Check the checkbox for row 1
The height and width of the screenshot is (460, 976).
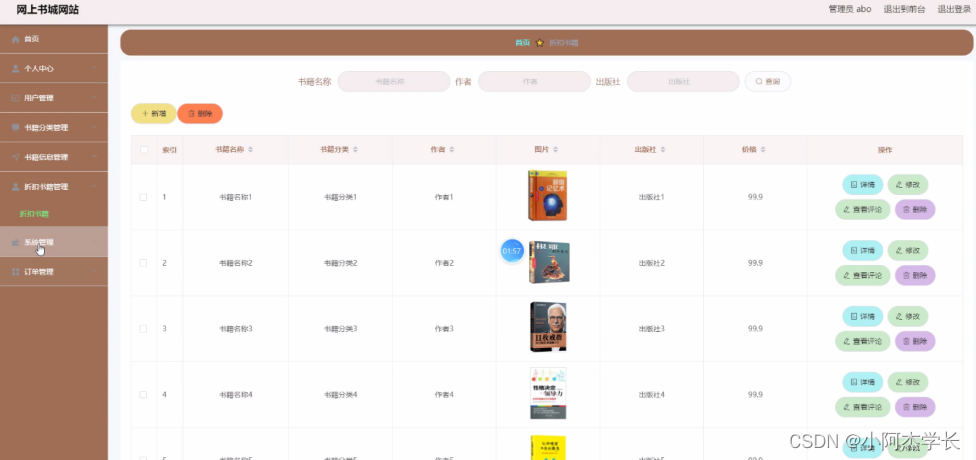(x=143, y=197)
